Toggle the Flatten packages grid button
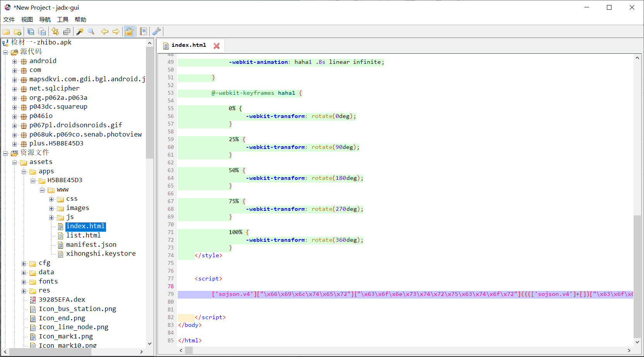Screen dimensions: 644x357 click(67, 32)
